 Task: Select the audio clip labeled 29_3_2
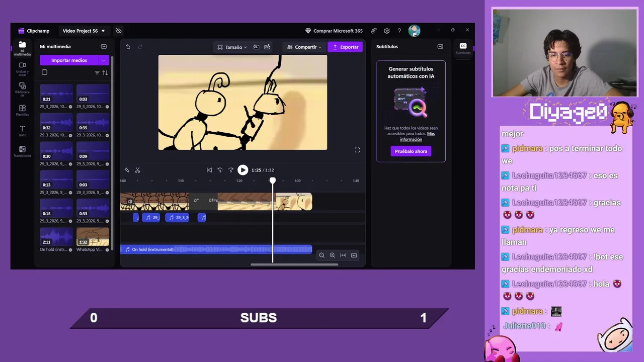[177, 217]
